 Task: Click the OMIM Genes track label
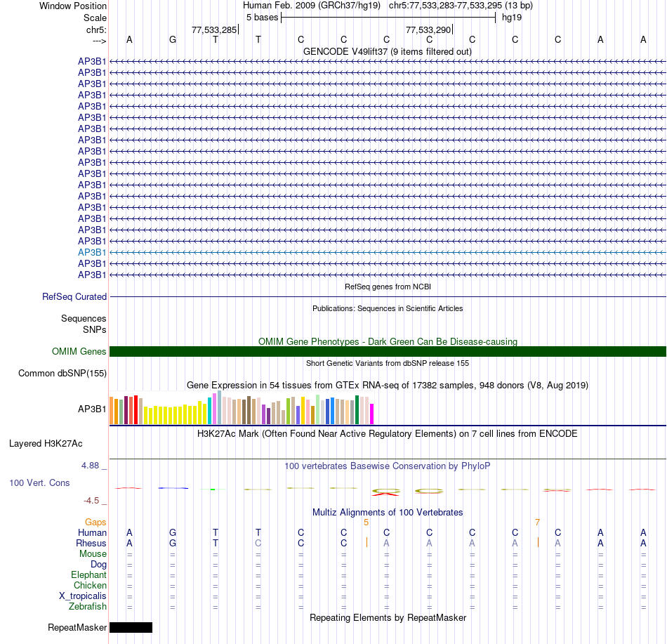point(79,351)
